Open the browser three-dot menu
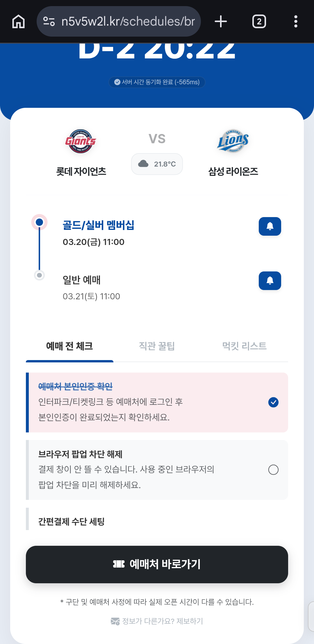This screenshot has width=314, height=644. pyautogui.click(x=296, y=22)
